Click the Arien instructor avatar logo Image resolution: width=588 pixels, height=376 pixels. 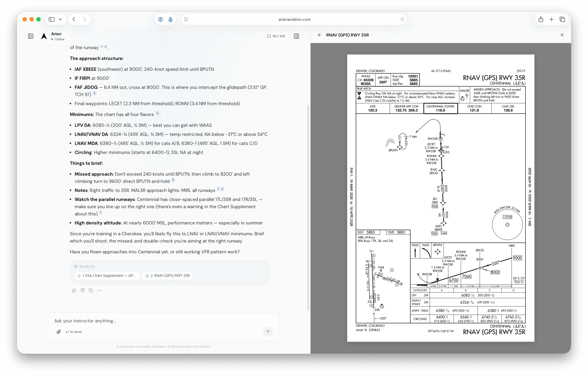(x=44, y=36)
